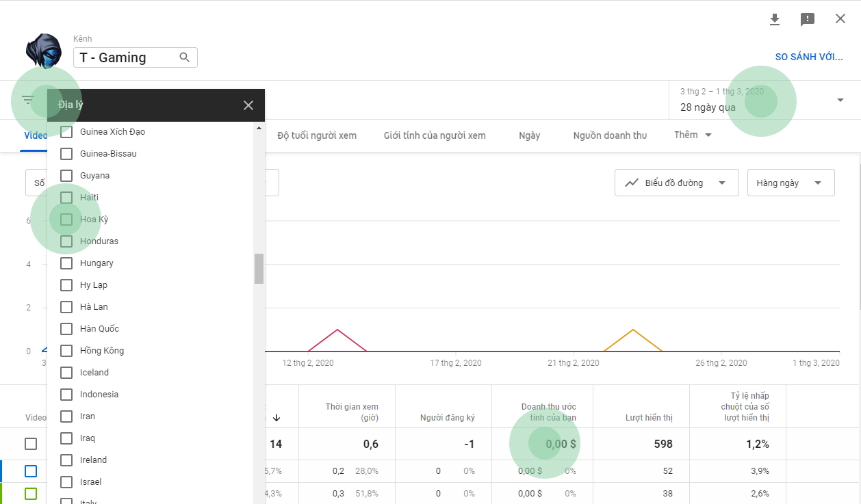Image resolution: width=861 pixels, height=504 pixels.
Task: Toggle the totals row checkbox in the table
Action: (x=31, y=444)
